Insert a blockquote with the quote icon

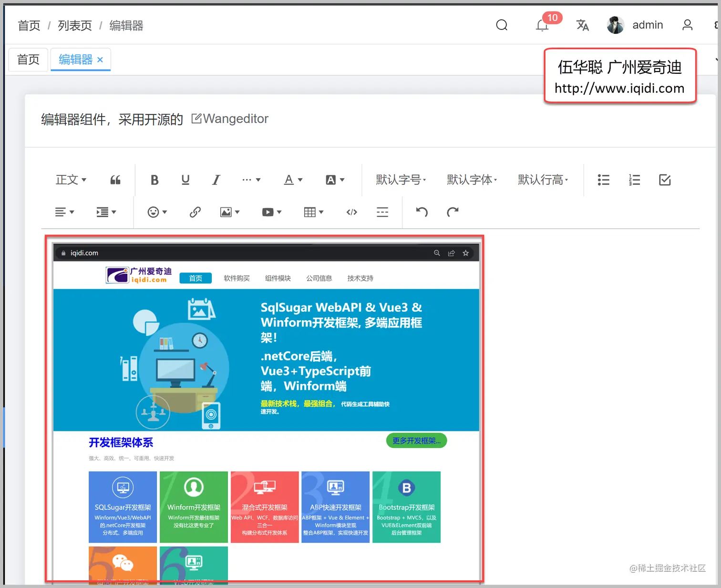click(115, 180)
